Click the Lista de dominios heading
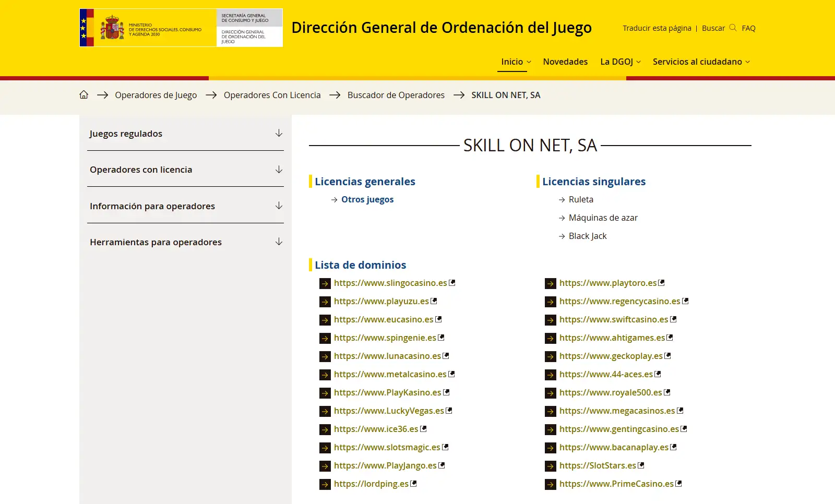 click(x=361, y=265)
